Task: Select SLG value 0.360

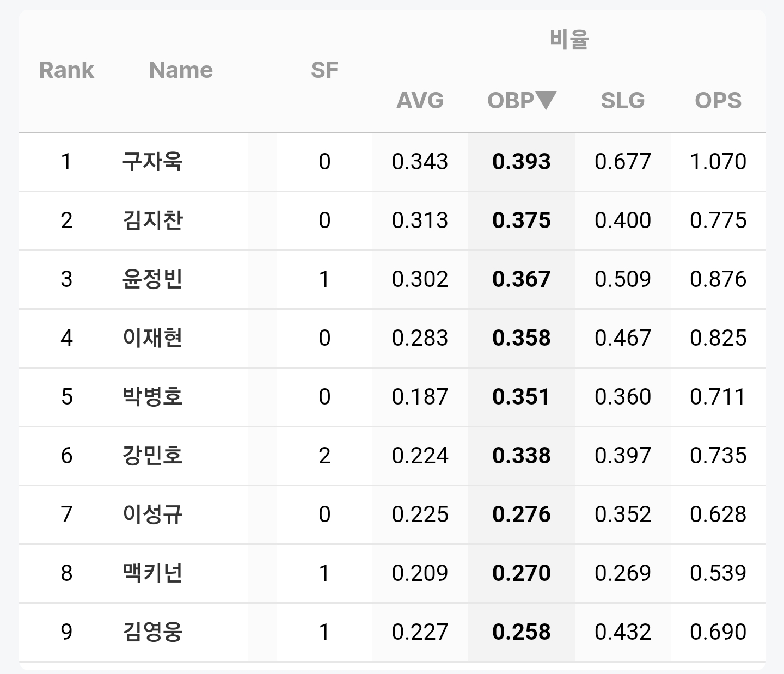Action: (x=623, y=397)
